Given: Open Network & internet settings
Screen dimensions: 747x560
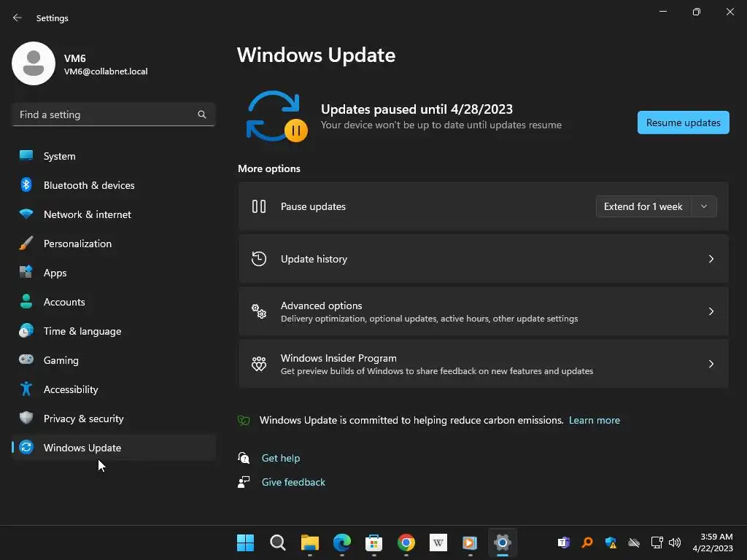Looking at the screenshot, I should [x=114, y=214].
